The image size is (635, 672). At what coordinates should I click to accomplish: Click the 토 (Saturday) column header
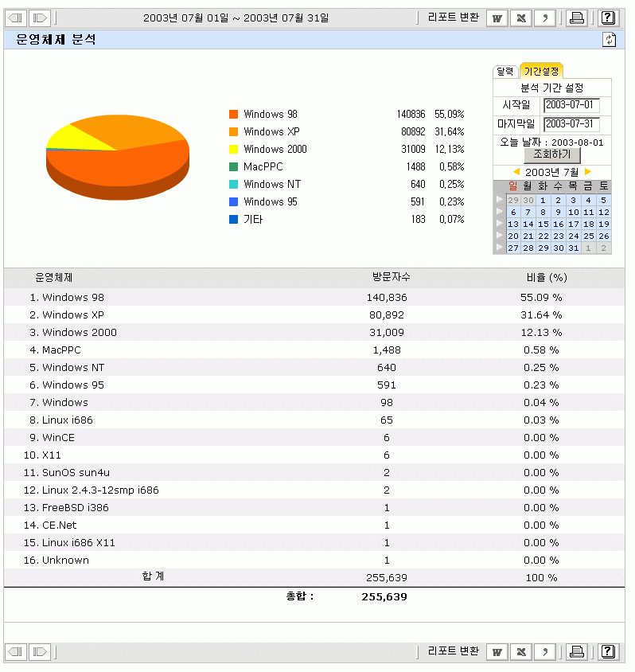point(604,186)
